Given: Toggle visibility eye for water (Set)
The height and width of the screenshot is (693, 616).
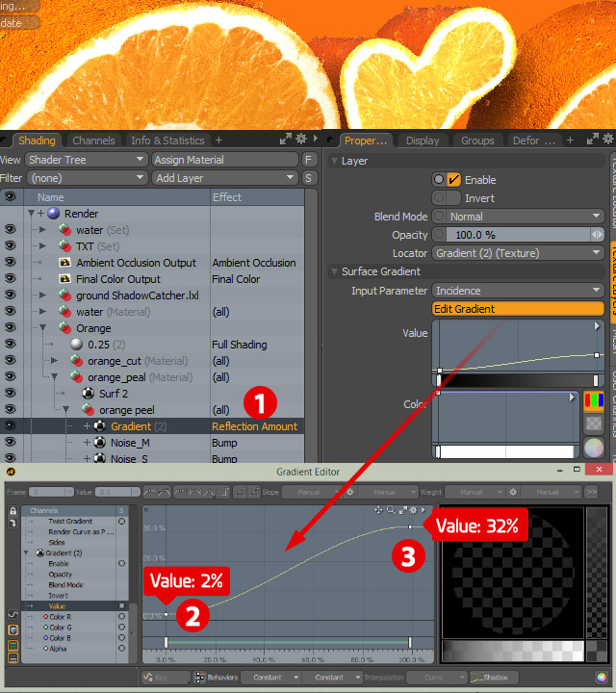Looking at the screenshot, I should pyautogui.click(x=11, y=229).
